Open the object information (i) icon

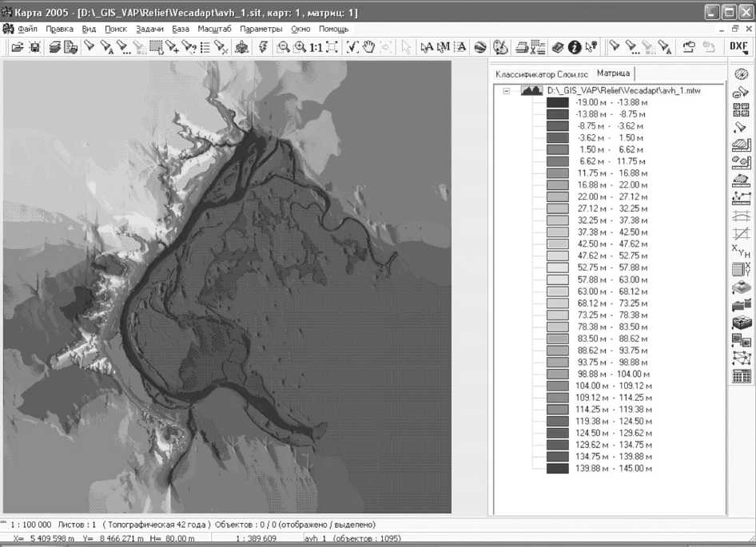point(574,47)
